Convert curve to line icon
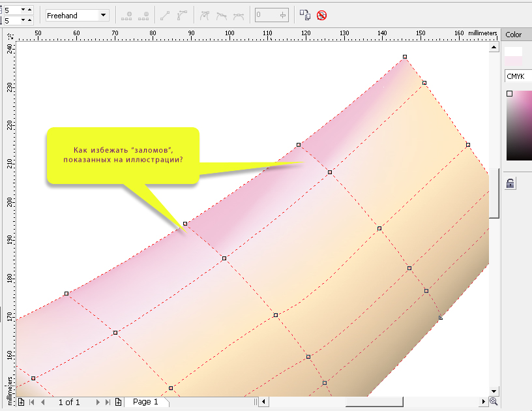Viewport: 532px width, 411px height. click(166, 15)
